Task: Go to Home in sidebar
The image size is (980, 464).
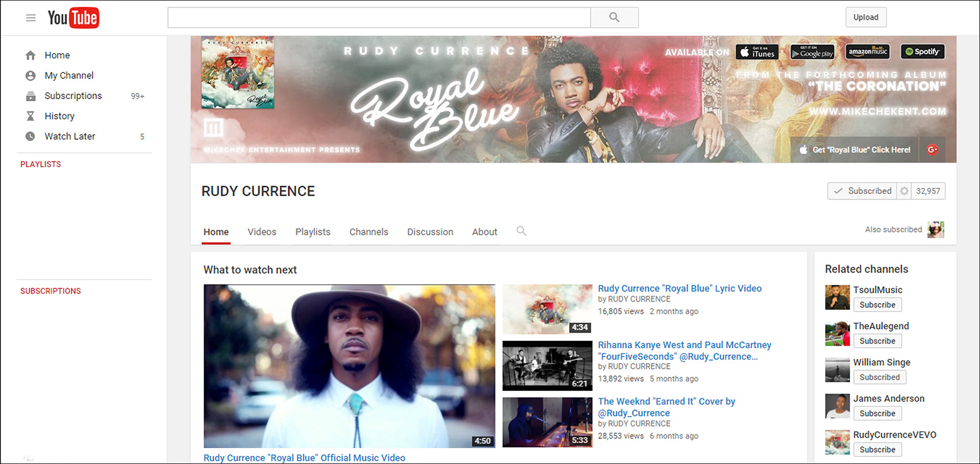Action: [x=57, y=55]
